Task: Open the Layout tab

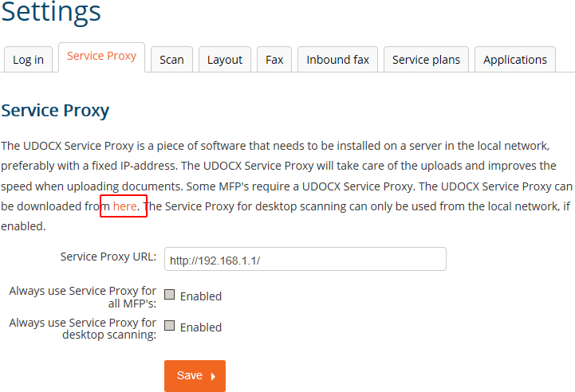Action: [x=225, y=59]
